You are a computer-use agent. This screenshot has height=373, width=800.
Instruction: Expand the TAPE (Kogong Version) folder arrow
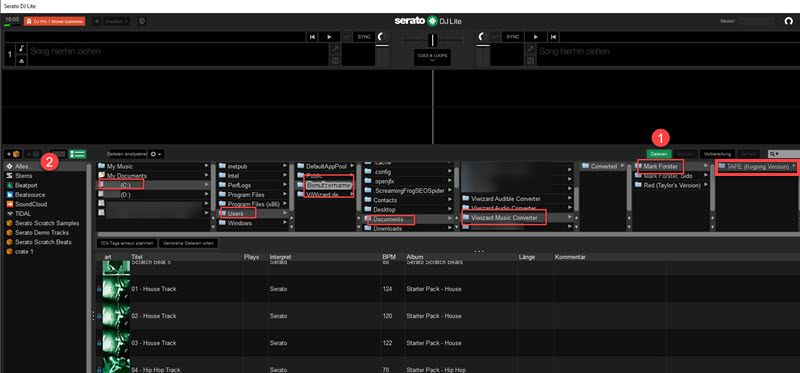click(794, 166)
